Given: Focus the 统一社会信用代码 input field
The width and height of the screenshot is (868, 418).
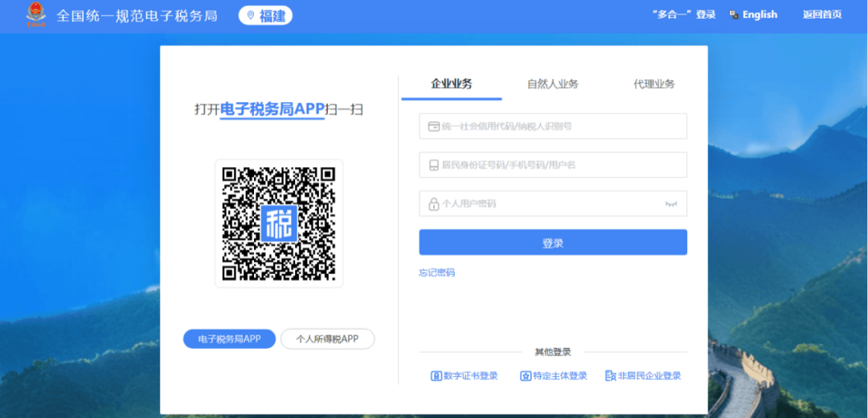Looking at the screenshot, I should 563,126.
